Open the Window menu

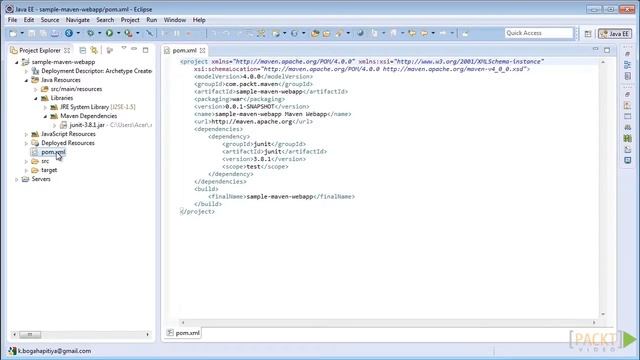pos(175,20)
